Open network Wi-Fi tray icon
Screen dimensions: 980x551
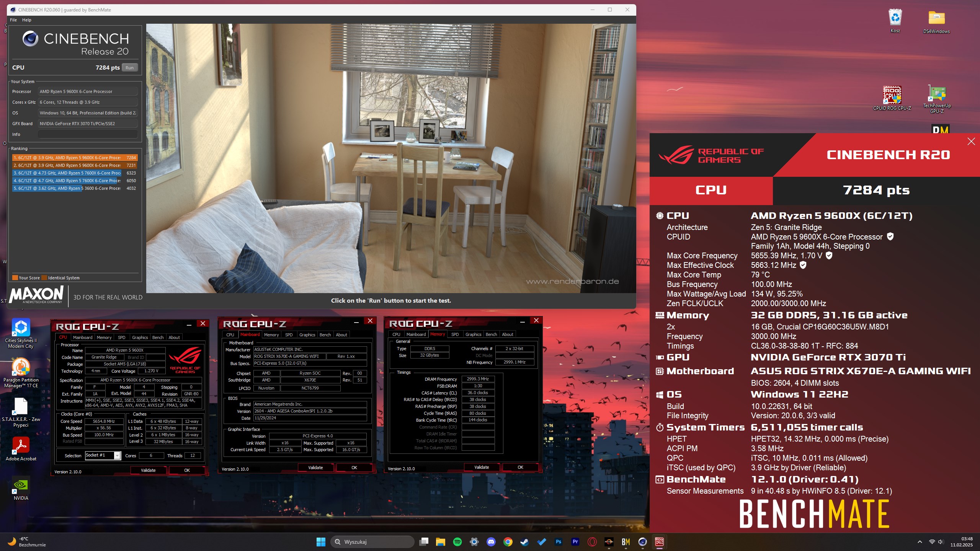click(x=932, y=542)
